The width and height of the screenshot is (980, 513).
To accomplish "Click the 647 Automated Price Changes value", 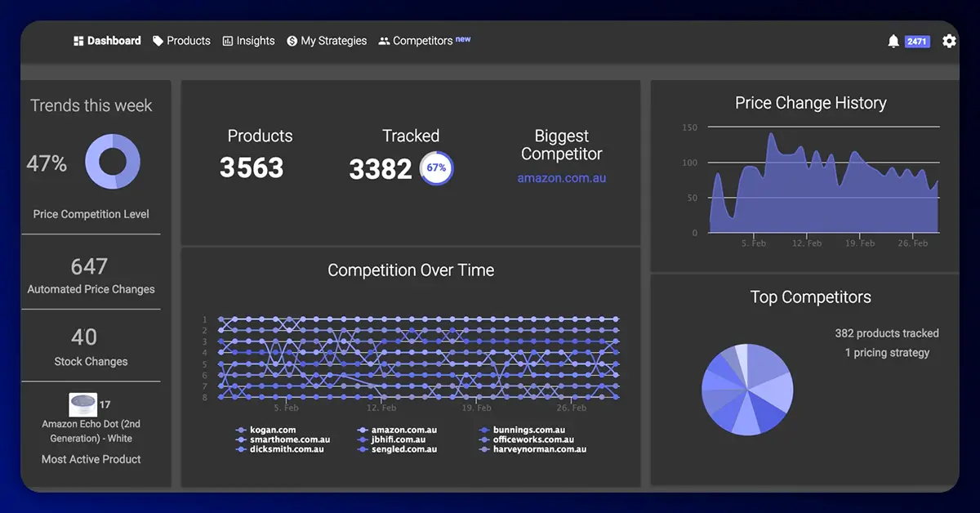I will [x=90, y=266].
